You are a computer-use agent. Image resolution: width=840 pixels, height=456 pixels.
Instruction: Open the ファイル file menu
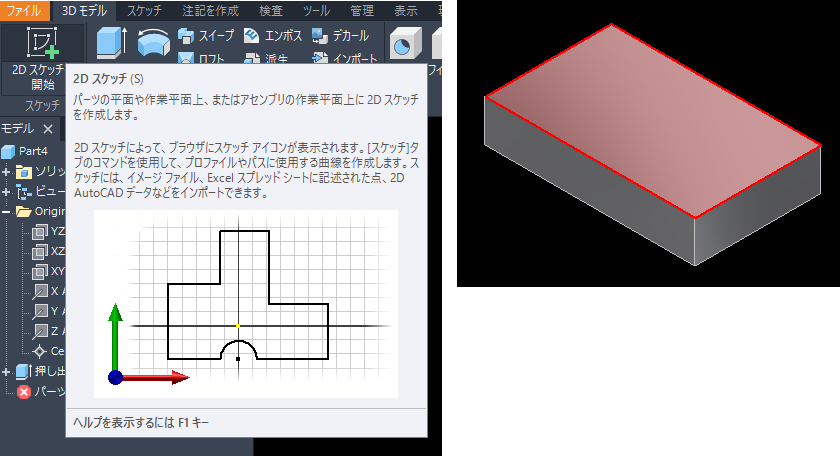coord(25,11)
